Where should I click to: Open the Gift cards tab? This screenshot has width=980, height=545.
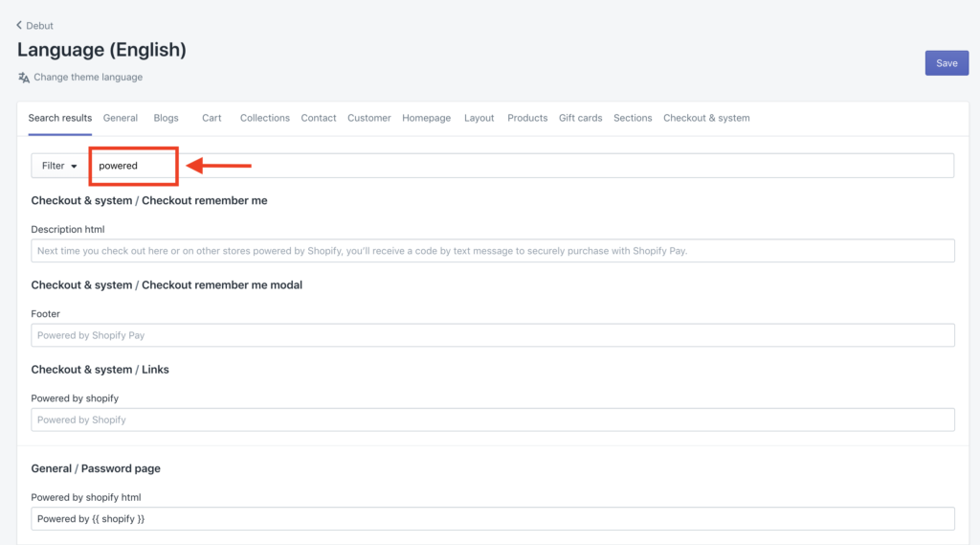point(580,118)
